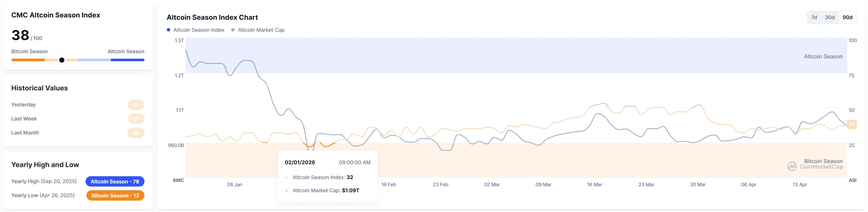Click the Bitcoin Season shaded zone label

pos(823,161)
